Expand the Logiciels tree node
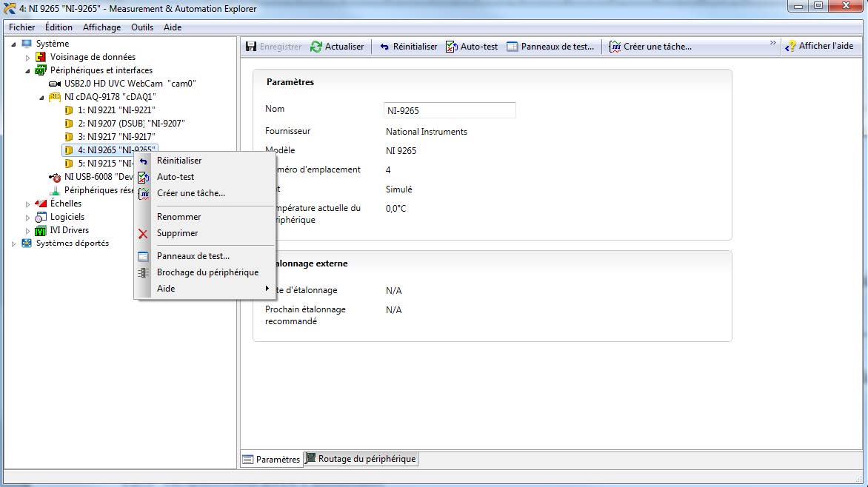 pyautogui.click(x=27, y=218)
